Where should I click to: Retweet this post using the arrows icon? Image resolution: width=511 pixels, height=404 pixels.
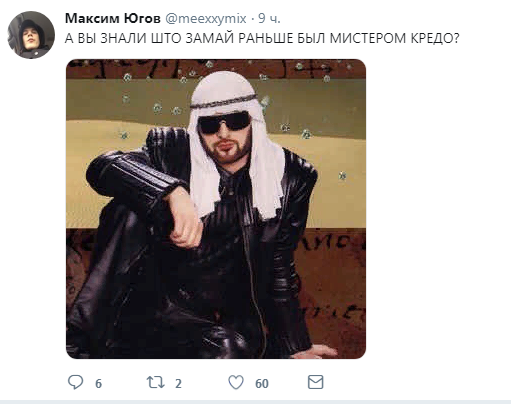(x=156, y=382)
